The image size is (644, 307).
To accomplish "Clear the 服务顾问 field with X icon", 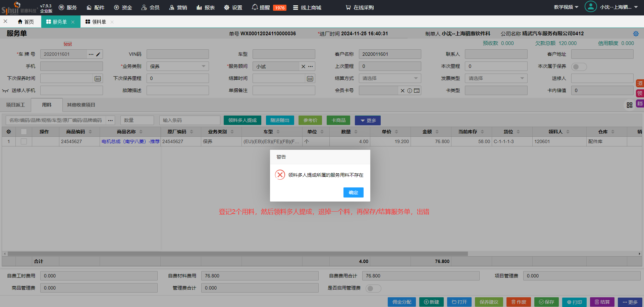I will pos(303,67).
